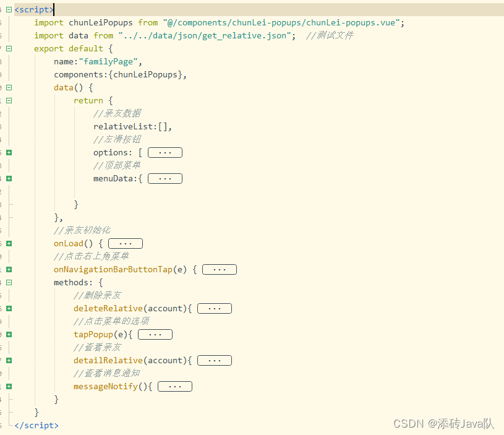Click the onNavigationBarButtonTap function name
The width and height of the screenshot is (504, 435).
click(x=113, y=269)
